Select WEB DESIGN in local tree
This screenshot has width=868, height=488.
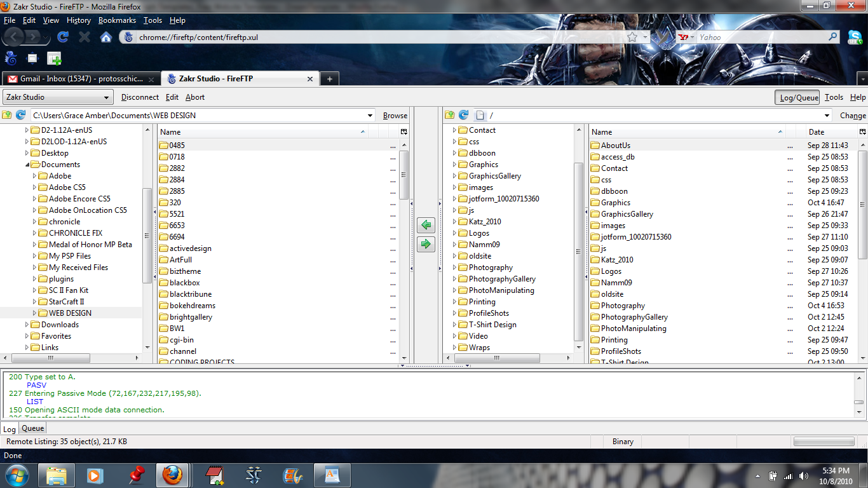pos(70,313)
